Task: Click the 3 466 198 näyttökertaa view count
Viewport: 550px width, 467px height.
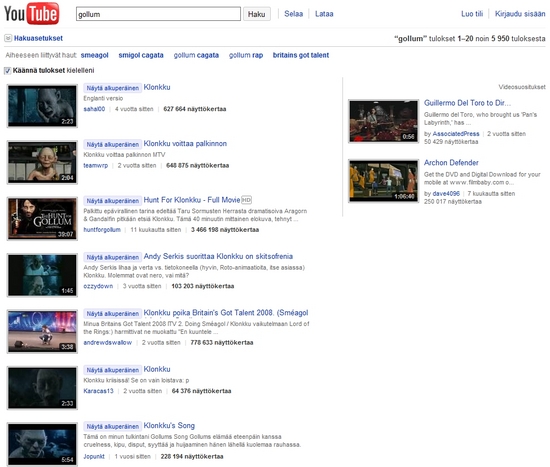Action: pos(225,230)
